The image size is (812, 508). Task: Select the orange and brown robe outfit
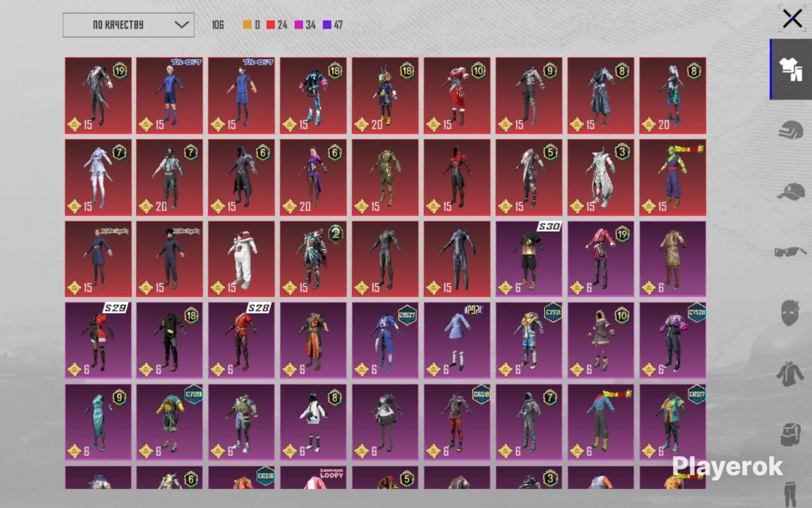coord(313,340)
